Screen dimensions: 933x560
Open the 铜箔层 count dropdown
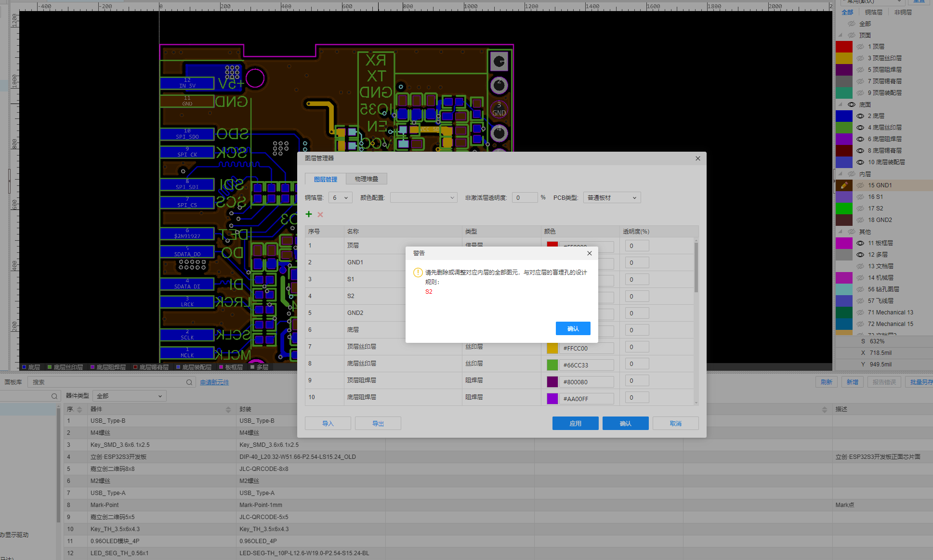click(x=340, y=198)
